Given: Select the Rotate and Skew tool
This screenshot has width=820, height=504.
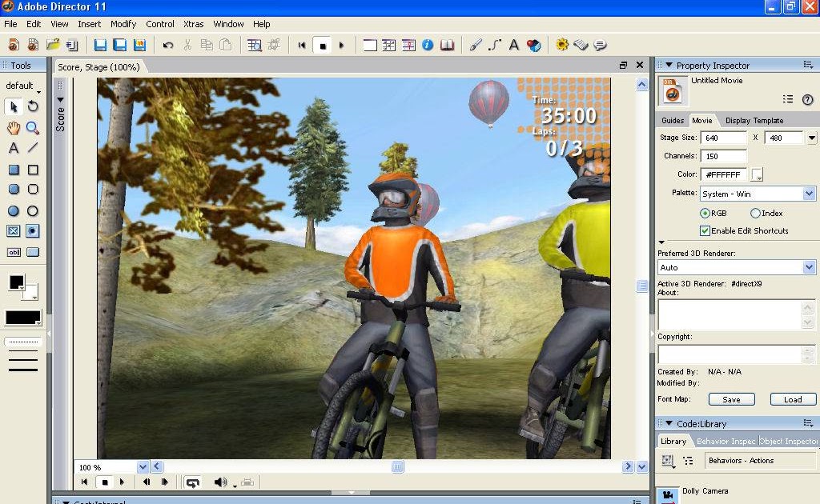Looking at the screenshot, I should 33,106.
